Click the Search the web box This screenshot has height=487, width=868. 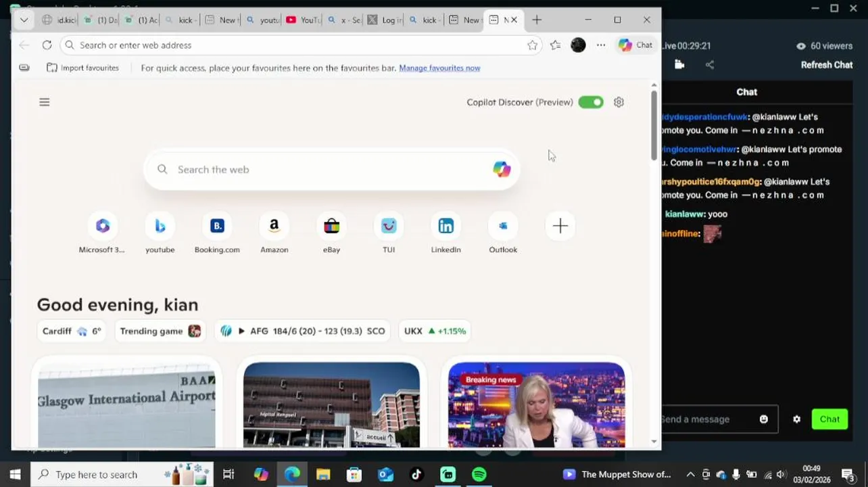pyautogui.click(x=331, y=170)
